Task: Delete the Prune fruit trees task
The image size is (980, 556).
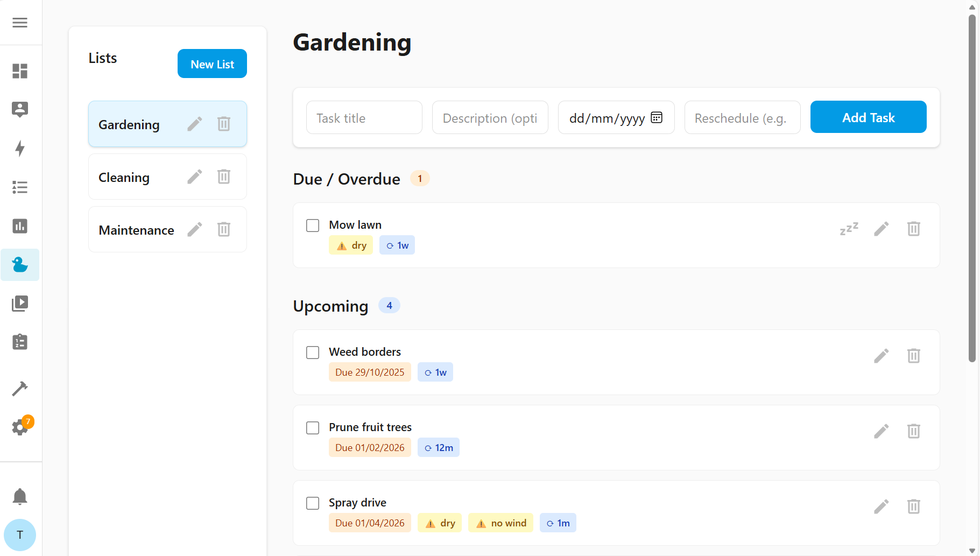Action: (914, 431)
